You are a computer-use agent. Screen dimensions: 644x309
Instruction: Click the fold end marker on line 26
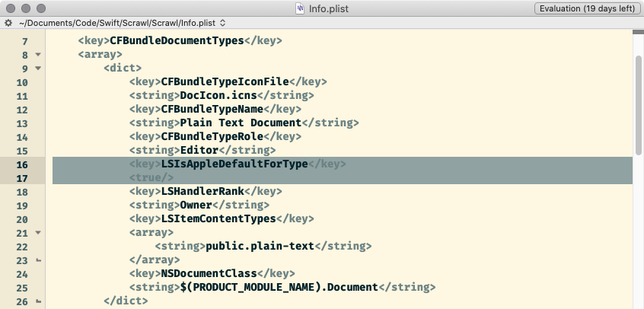[38, 301]
